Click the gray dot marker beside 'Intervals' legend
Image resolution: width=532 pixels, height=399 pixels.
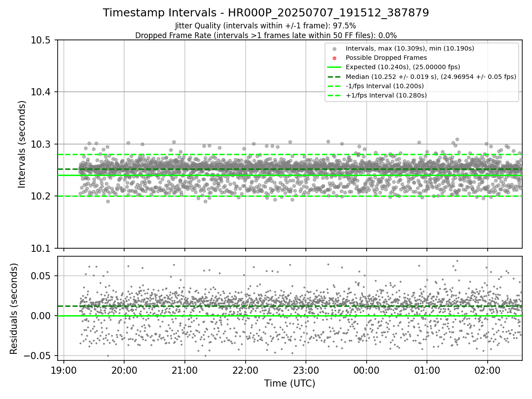(x=334, y=49)
